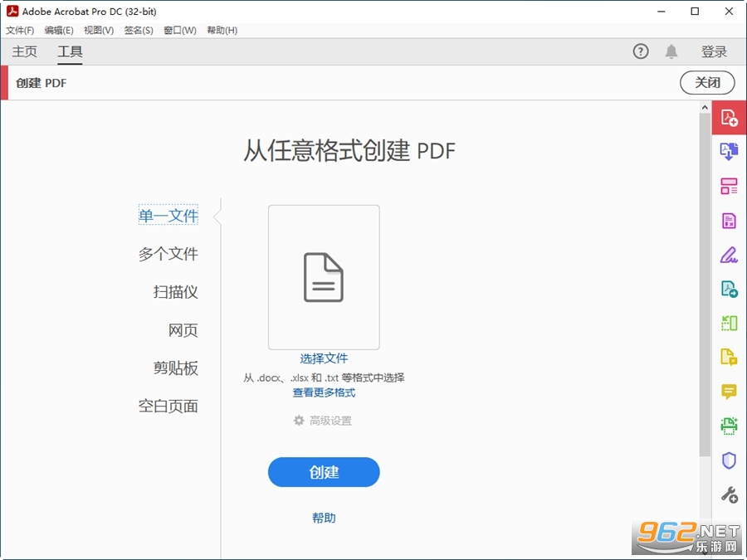Click the 帮助 link below 创建
The height and width of the screenshot is (560, 747).
pyautogui.click(x=324, y=518)
